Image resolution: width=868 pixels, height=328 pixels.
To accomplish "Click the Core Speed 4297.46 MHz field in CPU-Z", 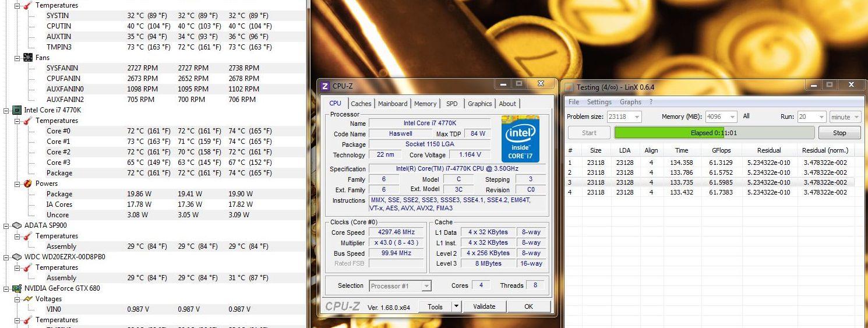I will click(396, 232).
